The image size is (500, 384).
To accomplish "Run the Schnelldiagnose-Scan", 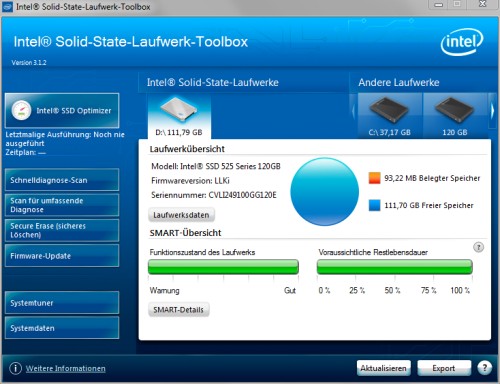I will tap(62, 180).
